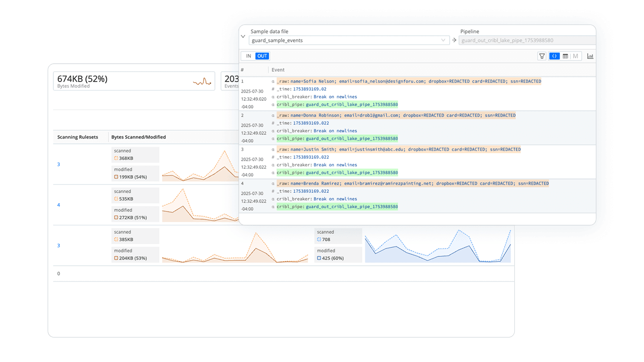Viewport: 644px width, 362px height.
Task: Toggle to OUT event view
Action: point(262,56)
